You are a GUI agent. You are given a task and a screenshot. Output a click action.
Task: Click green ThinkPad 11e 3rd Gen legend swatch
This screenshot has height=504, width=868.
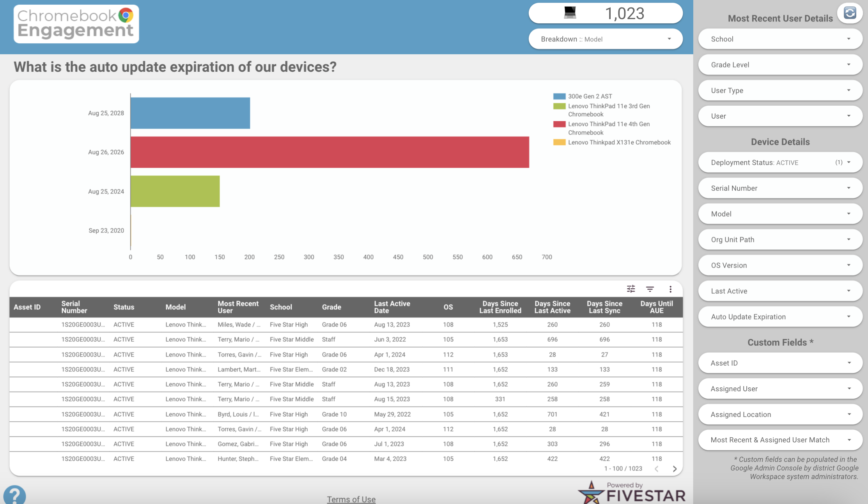(559, 106)
